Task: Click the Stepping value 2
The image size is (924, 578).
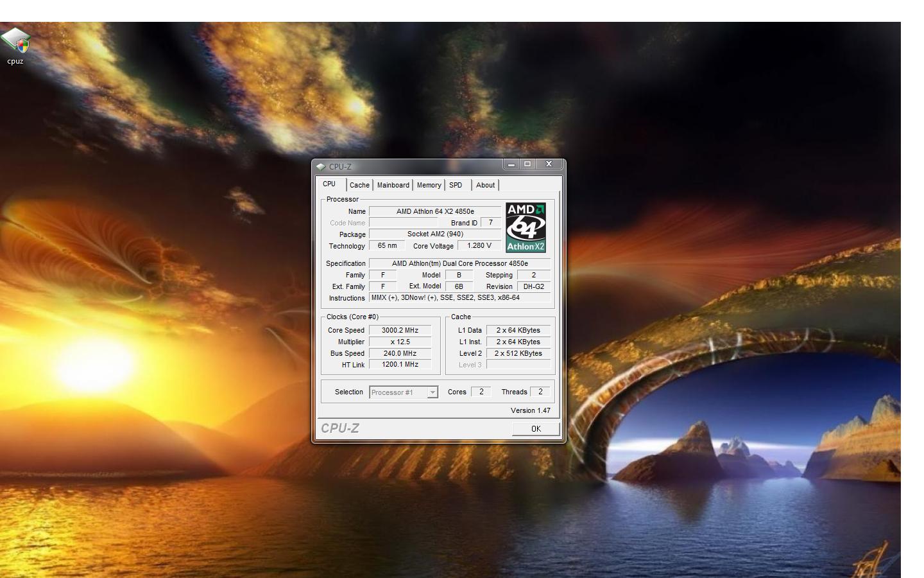Action: click(533, 275)
